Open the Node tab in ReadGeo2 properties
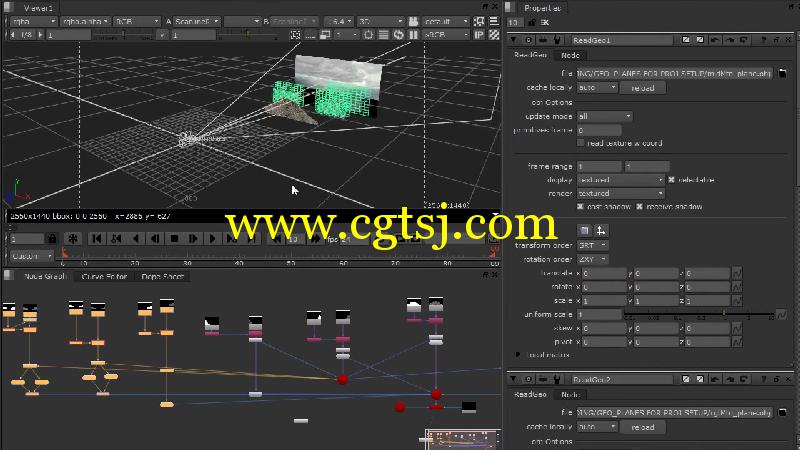Screen dimensions: 800x450 tap(570, 394)
